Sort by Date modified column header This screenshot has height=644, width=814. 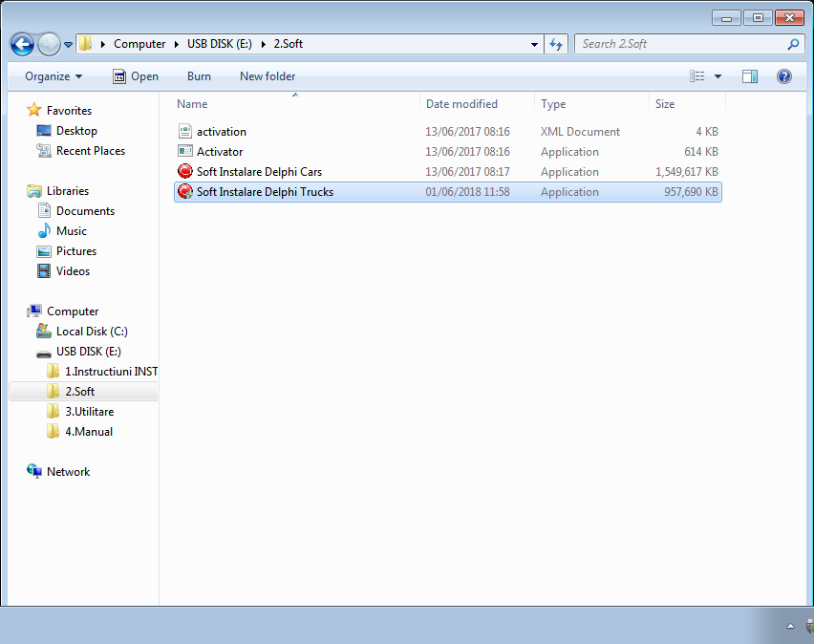477,104
